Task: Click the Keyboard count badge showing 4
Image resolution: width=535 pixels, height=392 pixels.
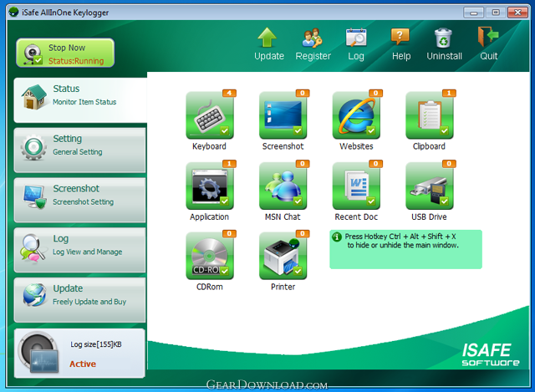Action: coord(229,93)
